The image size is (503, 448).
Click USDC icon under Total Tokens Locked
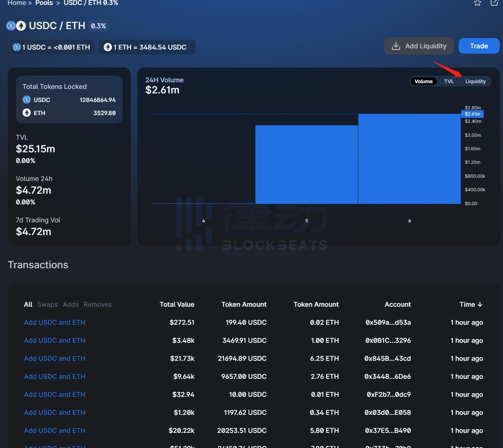tap(27, 100)
